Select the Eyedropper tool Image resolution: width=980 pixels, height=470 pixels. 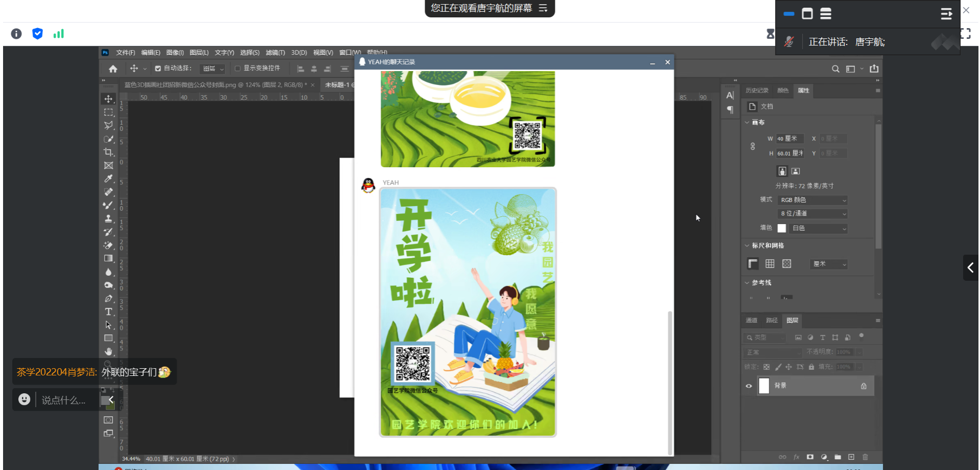point(108,178)
